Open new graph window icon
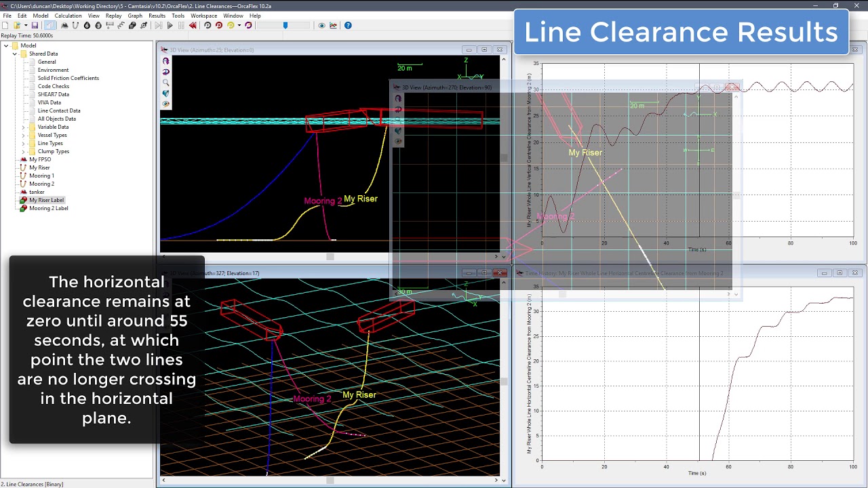The image size is (868, 488). pos(333,25)
